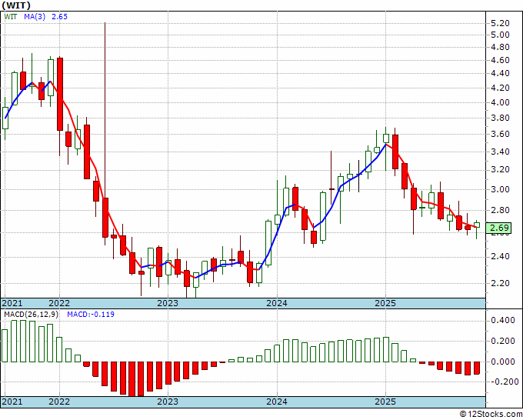Click the 3.60 price axis label
This screenshot has height=420, width=523.
tap(500, 134)
